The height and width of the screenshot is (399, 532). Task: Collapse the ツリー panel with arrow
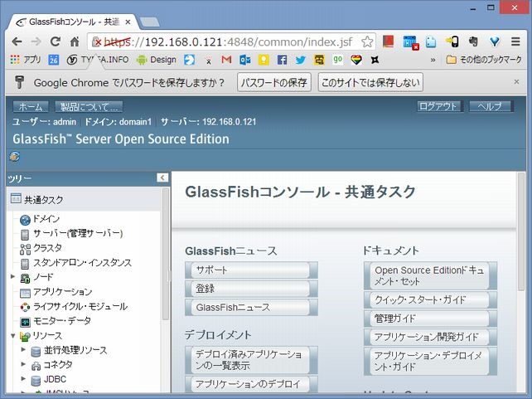point(162,178)
